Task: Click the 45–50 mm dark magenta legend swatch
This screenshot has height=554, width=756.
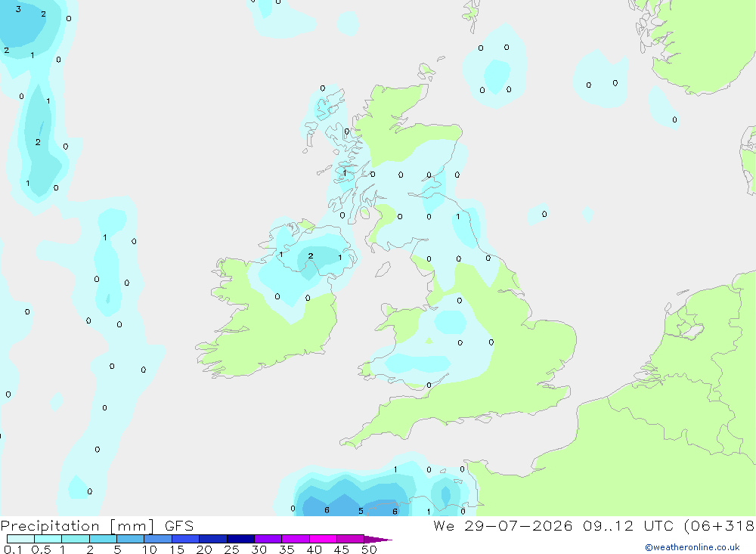Action: coord(350,539)
